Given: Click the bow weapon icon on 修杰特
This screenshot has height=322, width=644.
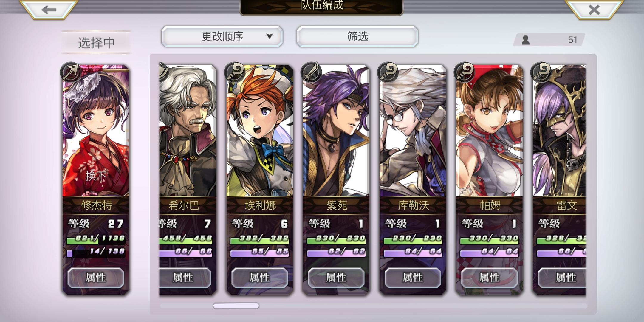Looking at the screenshot, I should point(71,72).
